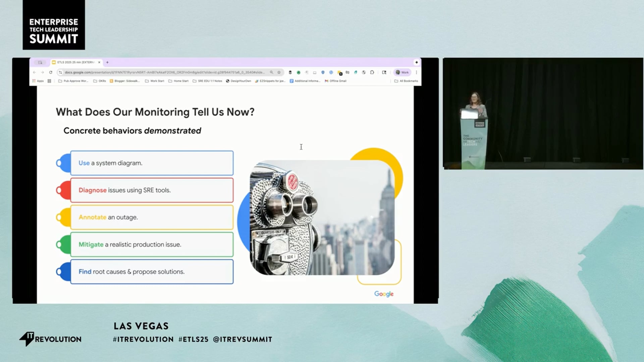Reload the Google Slides page
Image resolution: width=644 pixels, height=362 pixels.
(51, 72)
